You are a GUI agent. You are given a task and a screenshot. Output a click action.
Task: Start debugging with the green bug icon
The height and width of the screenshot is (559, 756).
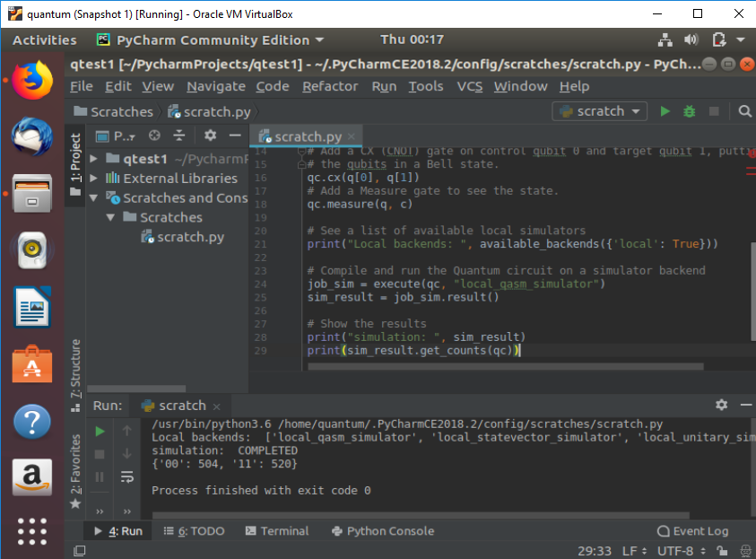(690, 111)
